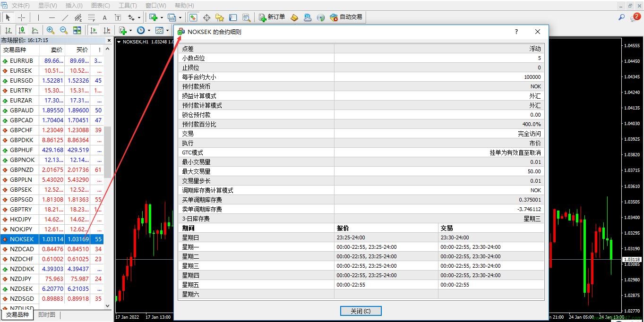Toggle the Market Watch panel

(193, 17)
